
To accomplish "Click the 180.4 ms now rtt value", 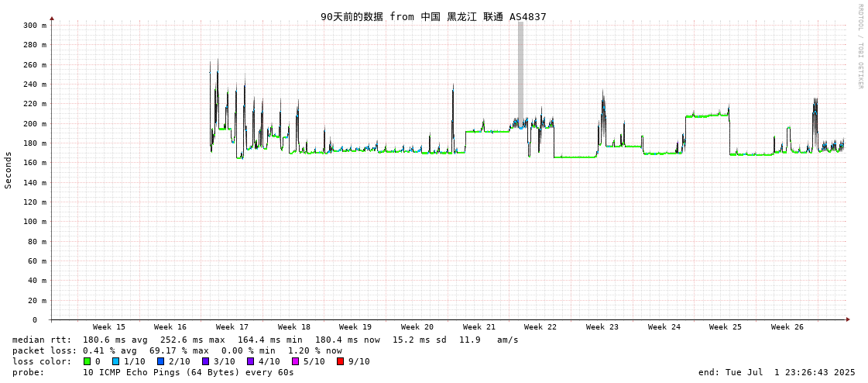I will pos(348,340).
